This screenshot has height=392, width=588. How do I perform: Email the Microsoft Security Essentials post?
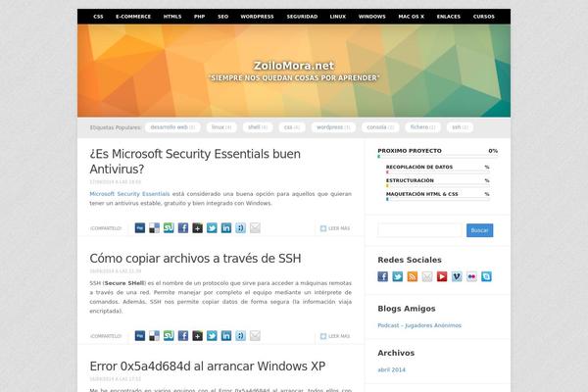tap(255, 227)
